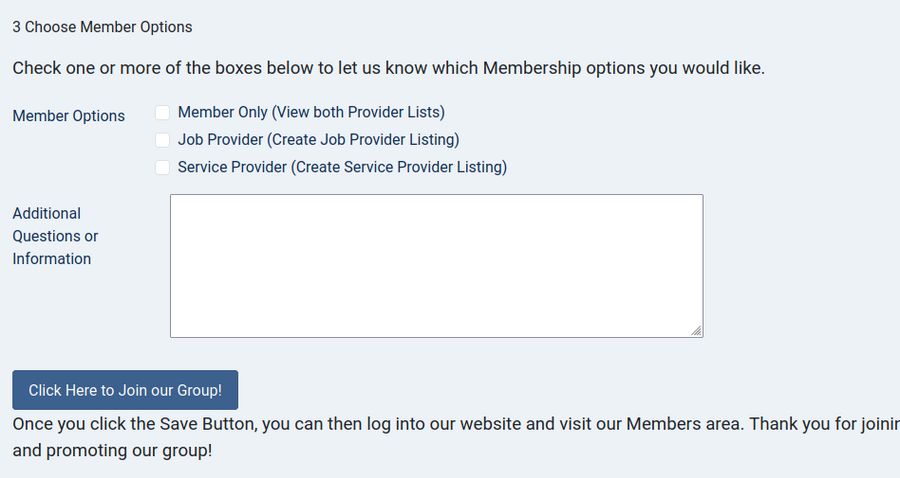Click the "Service Provider" label text

[x=232, y=167]
